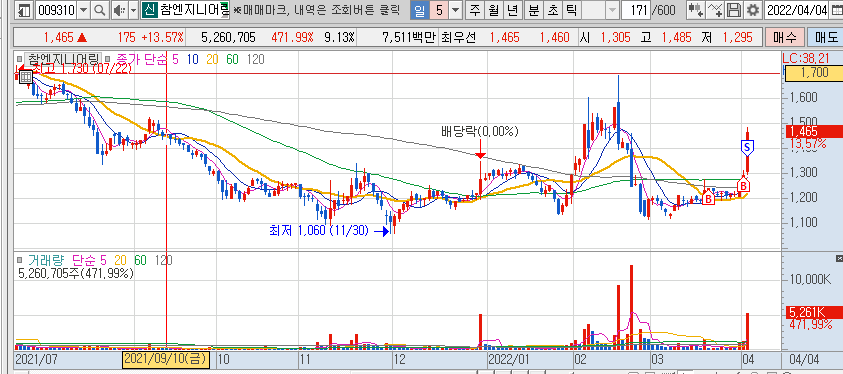The image size is (843, 374).
Task: Click the period value 5 button
Action: tap(439, 10)
